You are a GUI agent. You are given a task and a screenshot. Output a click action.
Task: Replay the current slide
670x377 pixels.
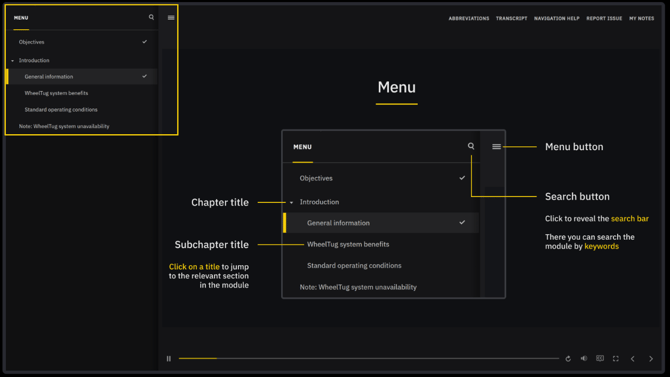click(x=568, y=359)
